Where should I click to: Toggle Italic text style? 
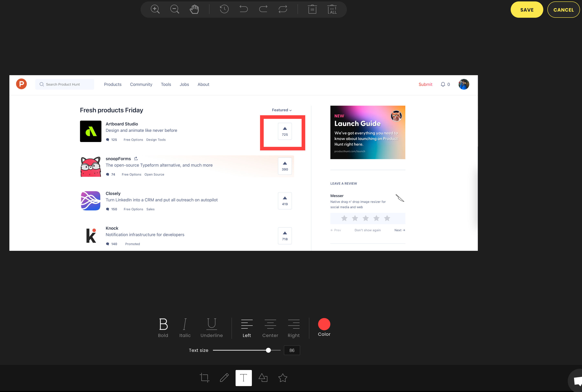coord(185,328)
